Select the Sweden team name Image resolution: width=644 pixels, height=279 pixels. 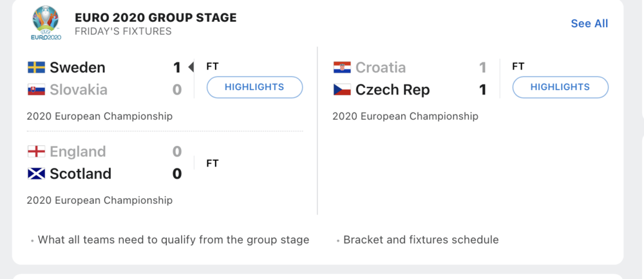77,67
